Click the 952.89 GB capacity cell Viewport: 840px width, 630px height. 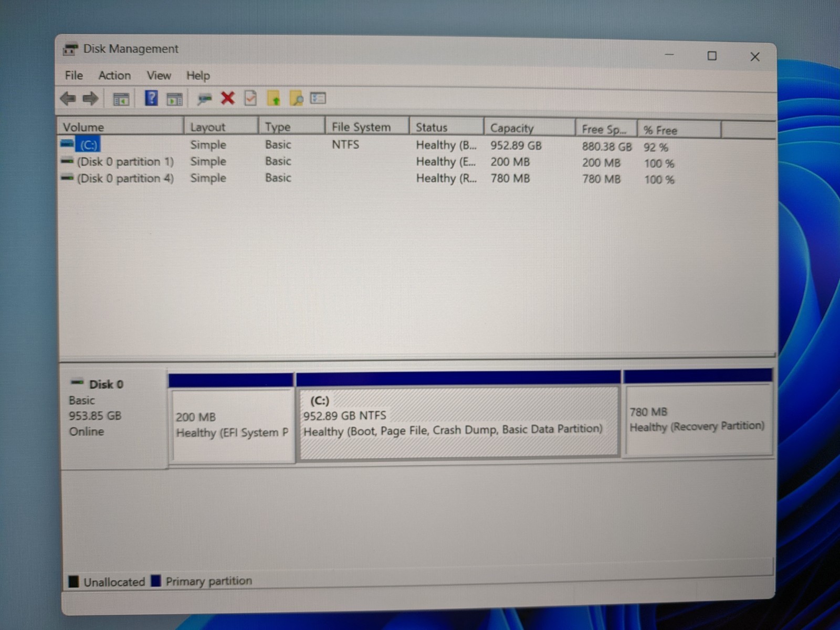[x=516, y=145]
